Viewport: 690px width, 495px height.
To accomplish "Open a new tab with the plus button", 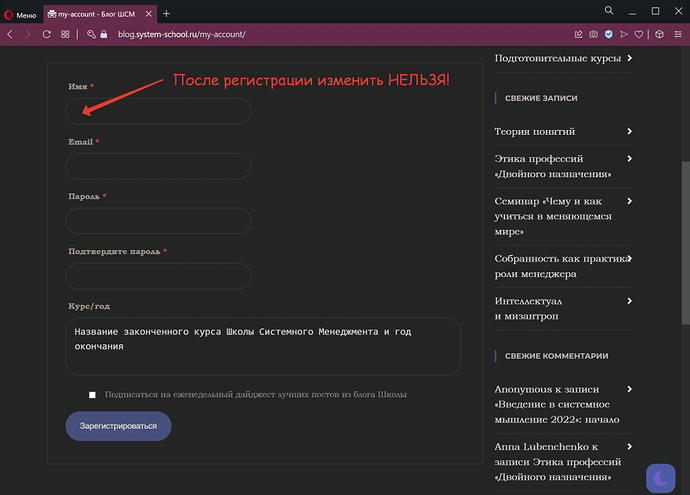I will click(166, 13).
